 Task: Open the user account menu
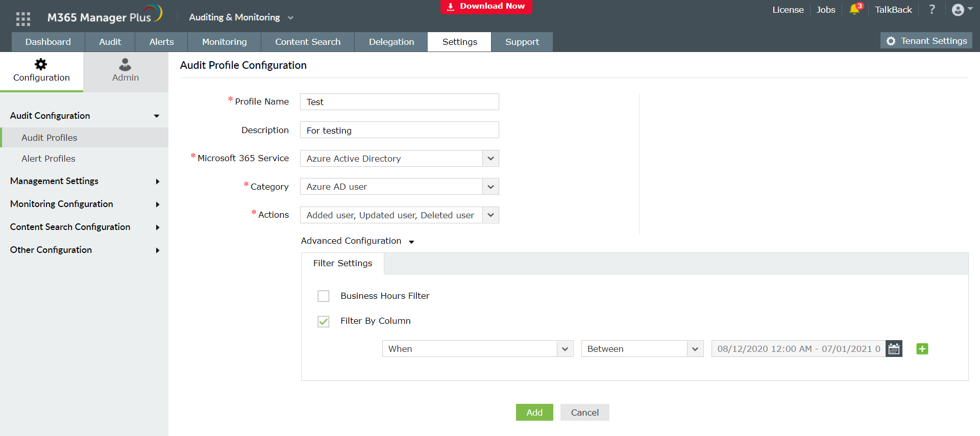pos(962,10)
